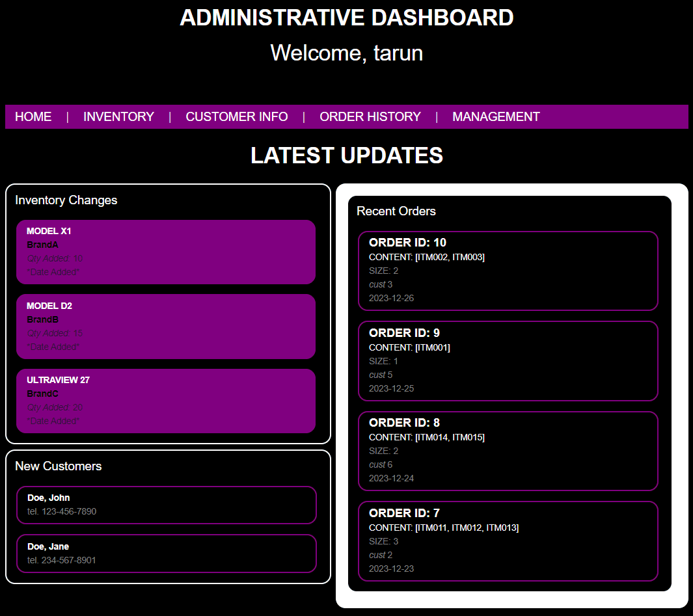Select the MODEL X1 inventory card
This screenshot has height=616, width=693.
coord(166,252)
